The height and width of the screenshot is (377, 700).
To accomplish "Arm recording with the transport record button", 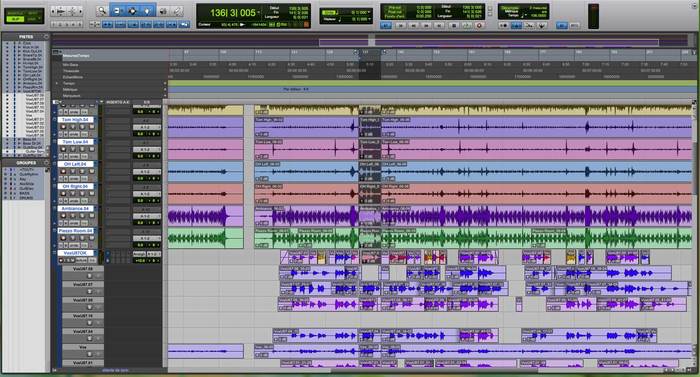I will 479,25.
